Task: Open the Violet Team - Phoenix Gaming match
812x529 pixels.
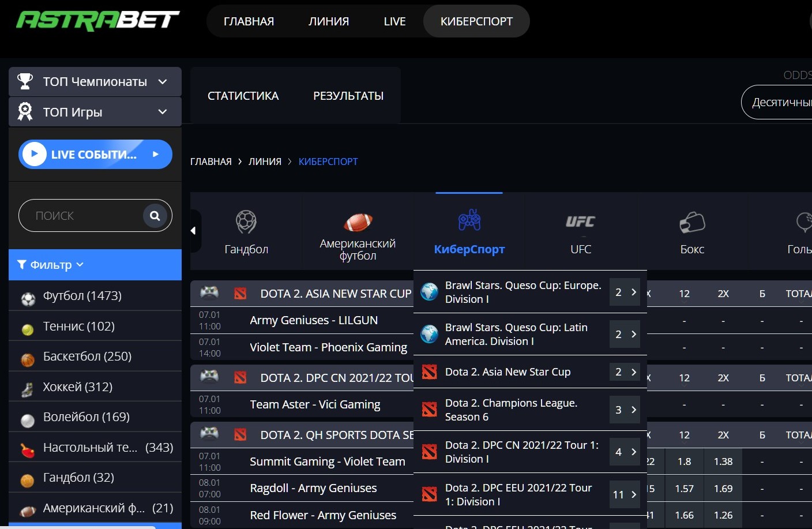Action: coord(328,347)
